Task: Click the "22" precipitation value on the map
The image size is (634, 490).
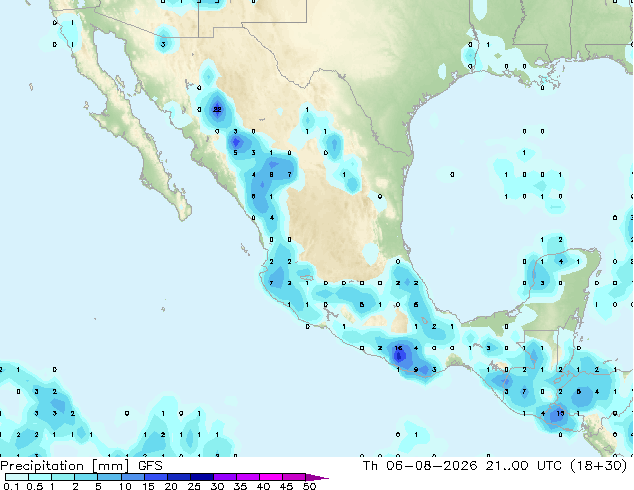Action: 217,109
